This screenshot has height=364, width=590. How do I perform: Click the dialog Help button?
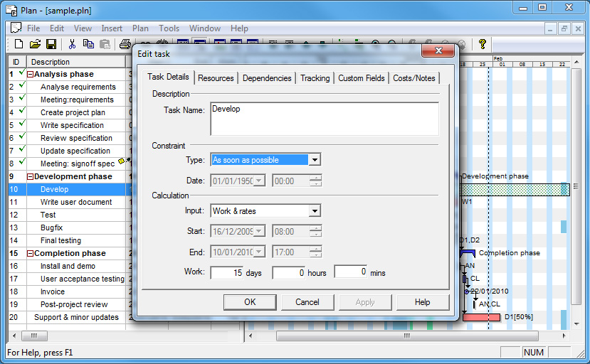pos(423,302)
